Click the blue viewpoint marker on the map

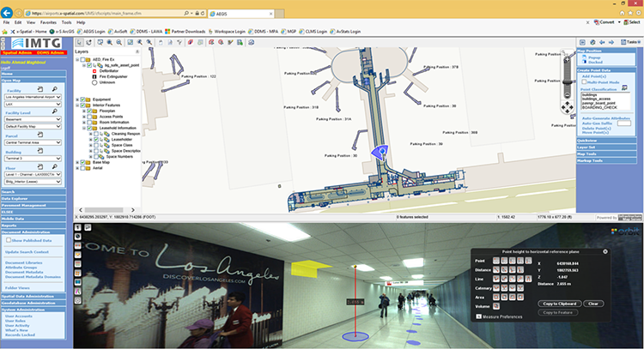tap(376, 151)
